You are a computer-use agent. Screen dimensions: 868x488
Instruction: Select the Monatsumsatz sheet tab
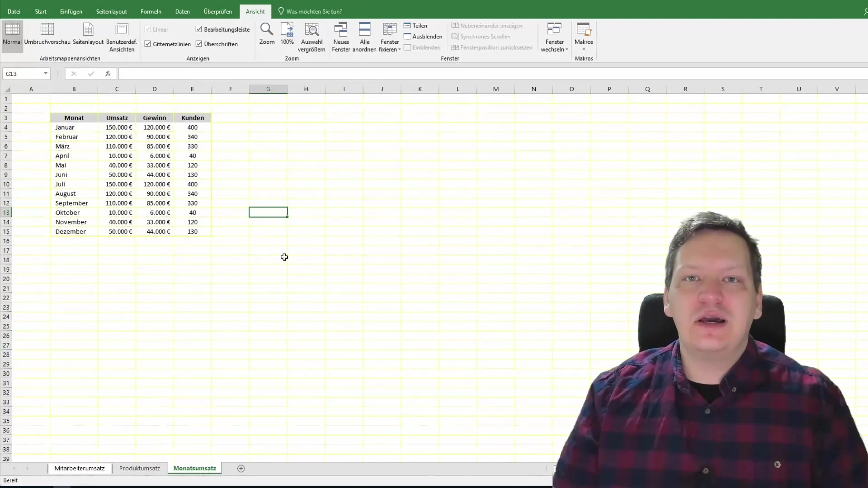tap(194, 468)
